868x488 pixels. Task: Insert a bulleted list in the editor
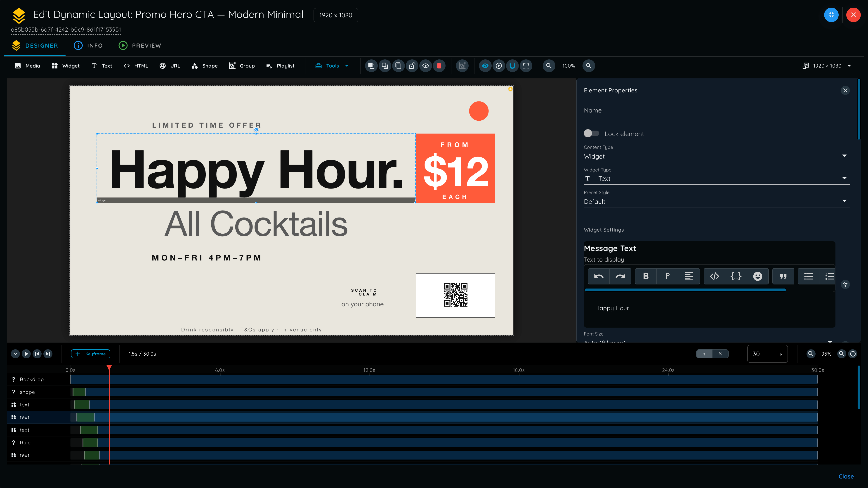pyautogui.click(x=809, y=277)
